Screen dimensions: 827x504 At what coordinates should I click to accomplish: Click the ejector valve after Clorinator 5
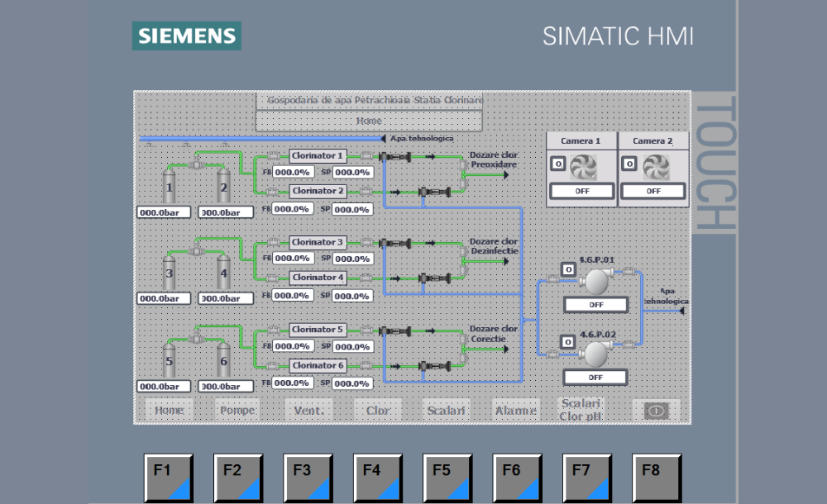point(395,331)
